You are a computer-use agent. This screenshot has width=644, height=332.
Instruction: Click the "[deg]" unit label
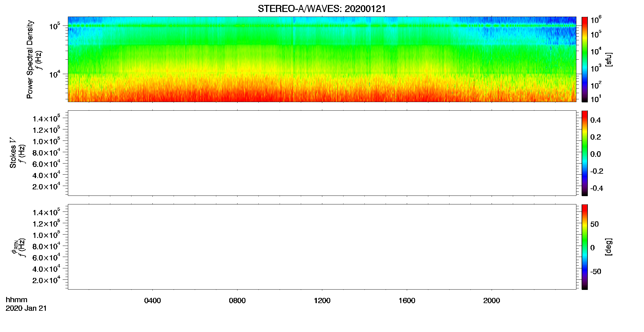point(608,247)
